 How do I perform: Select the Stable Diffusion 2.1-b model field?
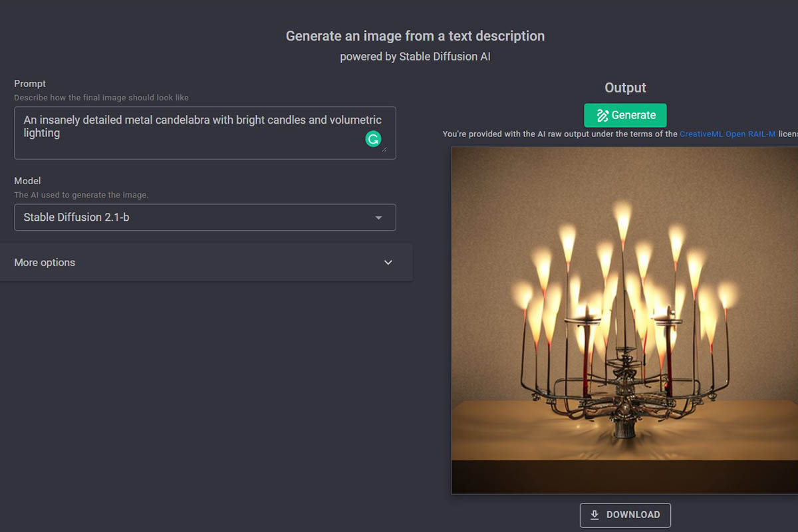[193, 217]
